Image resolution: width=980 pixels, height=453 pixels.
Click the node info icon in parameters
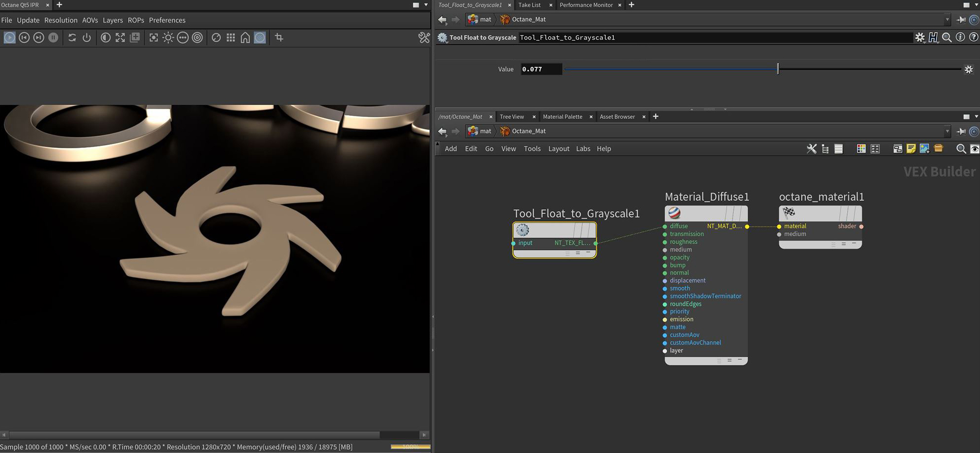click(x=960, y=37)
